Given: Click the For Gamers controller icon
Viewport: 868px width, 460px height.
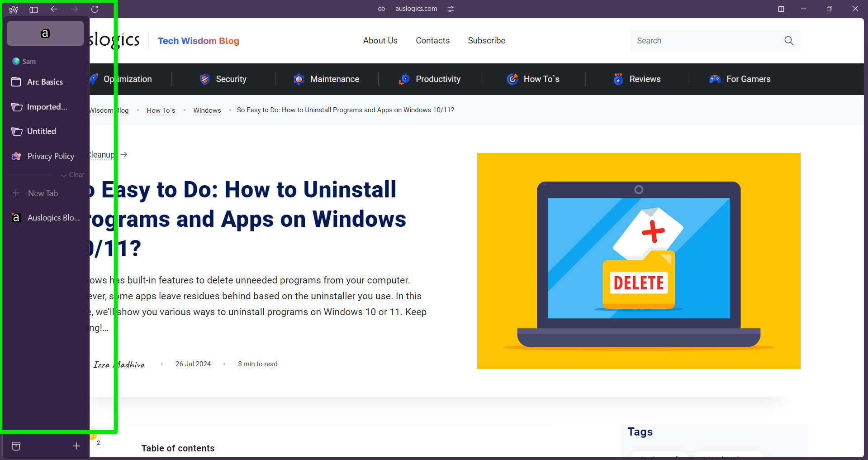Looking at the screenshot, I should [715, 79].
